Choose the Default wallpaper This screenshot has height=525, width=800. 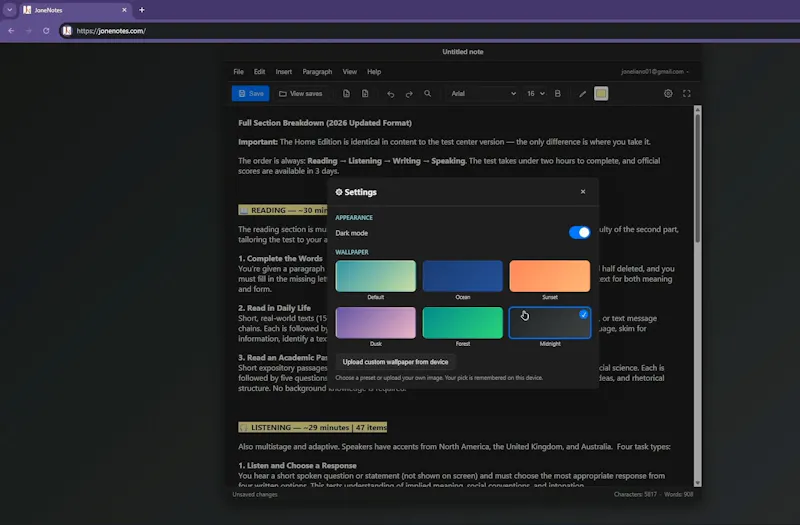pos(376,276)
